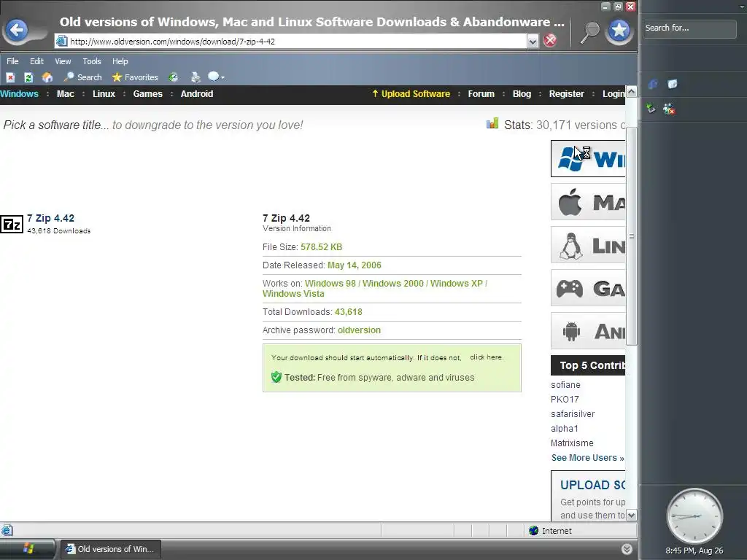Select the Windows site navigation tab
Viewport: 747px width, 560px height.
point(19,94)
